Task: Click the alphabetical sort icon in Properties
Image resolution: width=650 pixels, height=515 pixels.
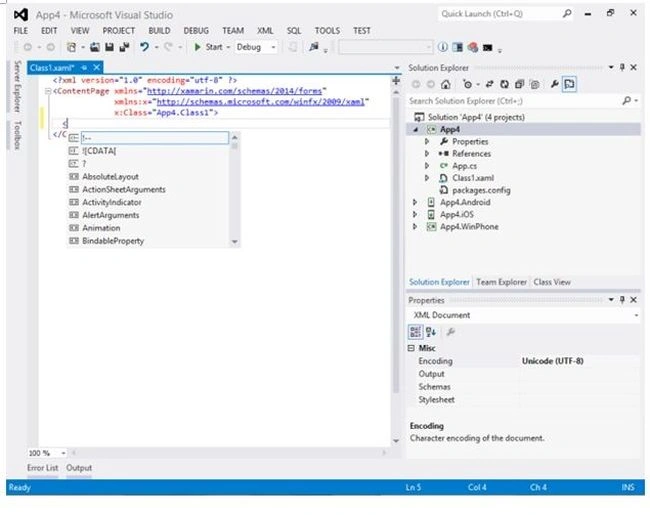Action: click(x=431, y=332)
